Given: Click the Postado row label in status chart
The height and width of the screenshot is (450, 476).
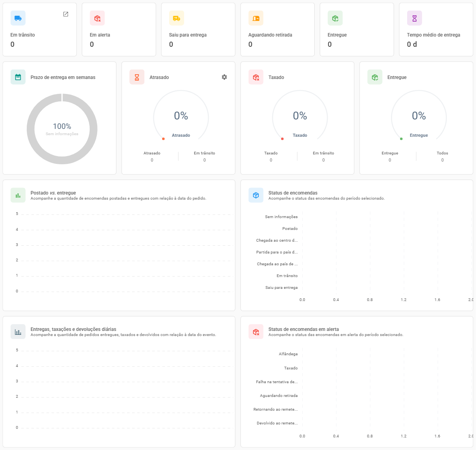Looking at the screenshot, I should coord(290,229).
